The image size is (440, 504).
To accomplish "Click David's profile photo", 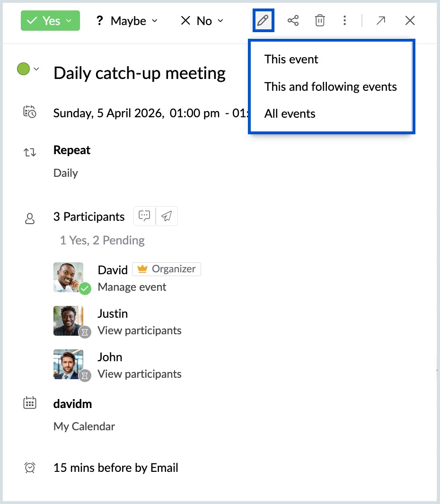I will 69,277.
